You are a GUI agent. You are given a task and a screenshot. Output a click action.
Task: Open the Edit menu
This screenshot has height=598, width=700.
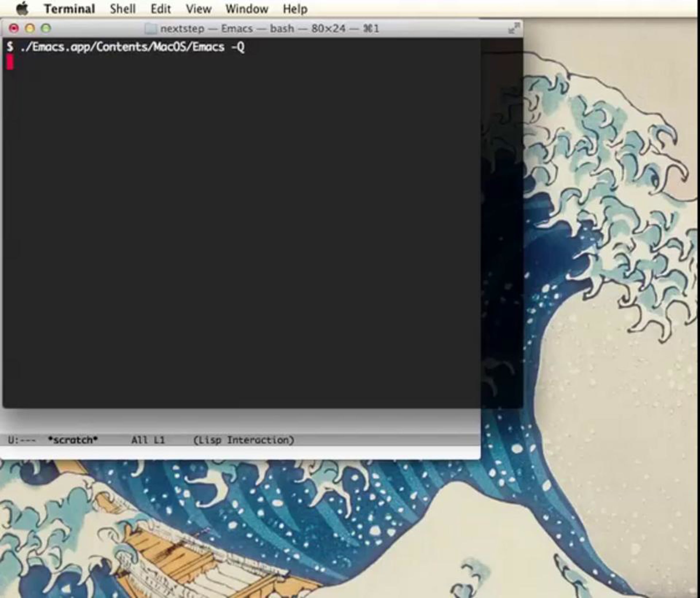pos(160,9)
